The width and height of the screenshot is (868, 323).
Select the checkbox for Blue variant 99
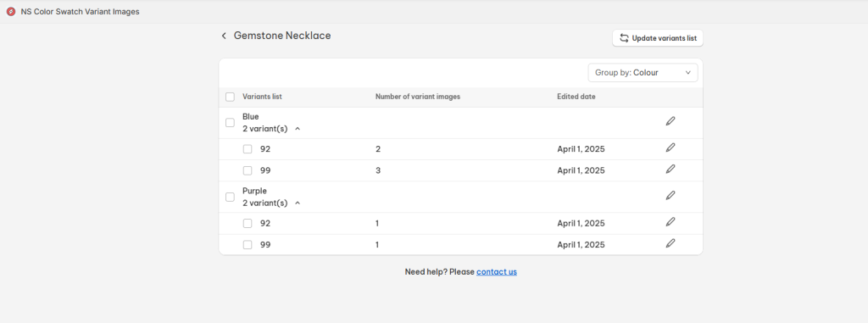point(248,170)
